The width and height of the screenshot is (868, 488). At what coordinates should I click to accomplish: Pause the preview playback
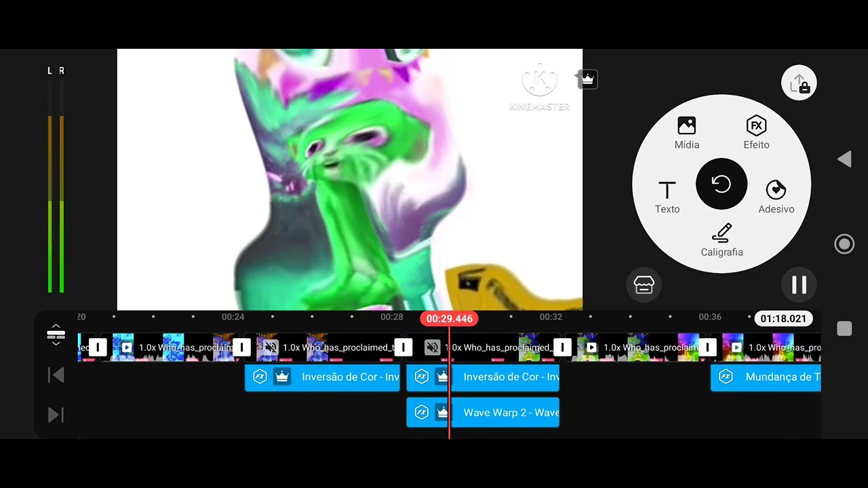(799, 285)
